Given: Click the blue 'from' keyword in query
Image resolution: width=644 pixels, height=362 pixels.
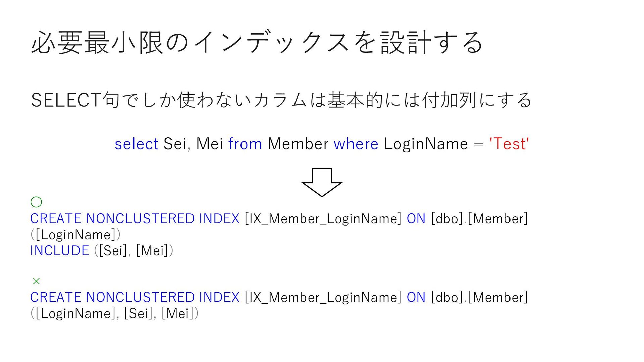Looking at the screenshot, I should [x=245, y=144].
